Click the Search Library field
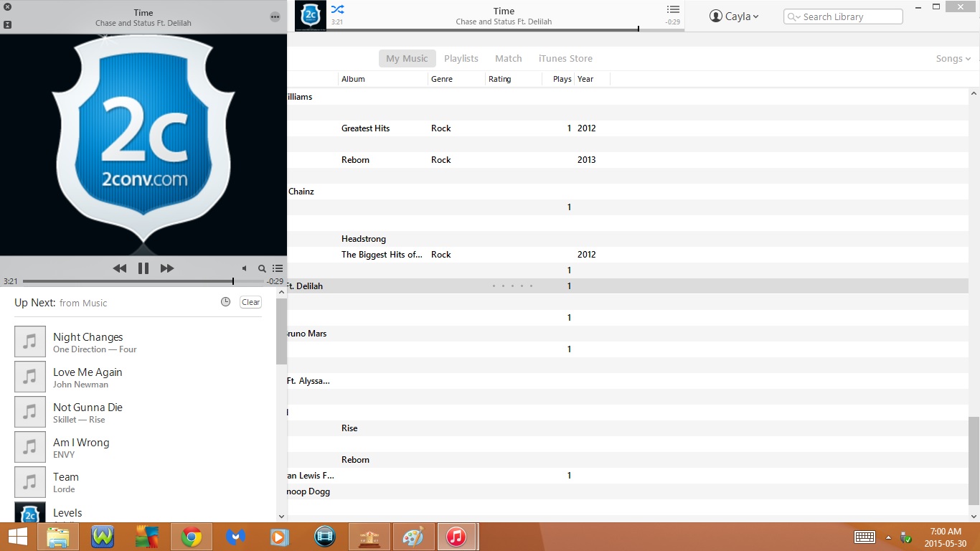 pos(843,17)
